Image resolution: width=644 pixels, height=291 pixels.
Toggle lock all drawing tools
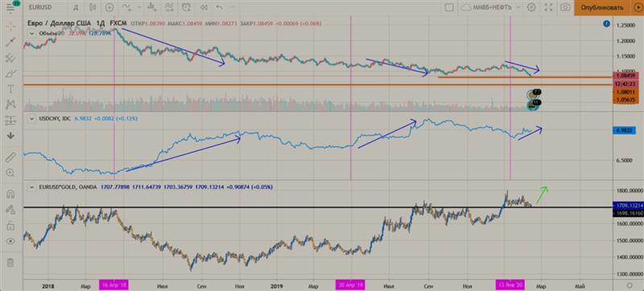pos(10,225)
